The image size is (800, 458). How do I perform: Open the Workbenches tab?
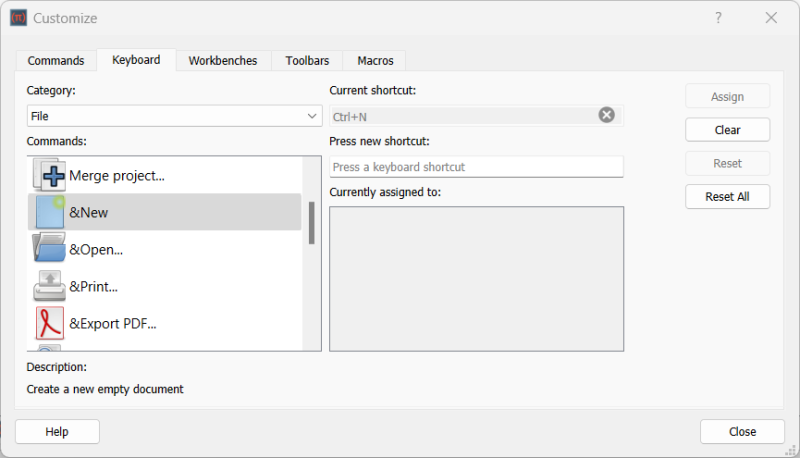223,61
